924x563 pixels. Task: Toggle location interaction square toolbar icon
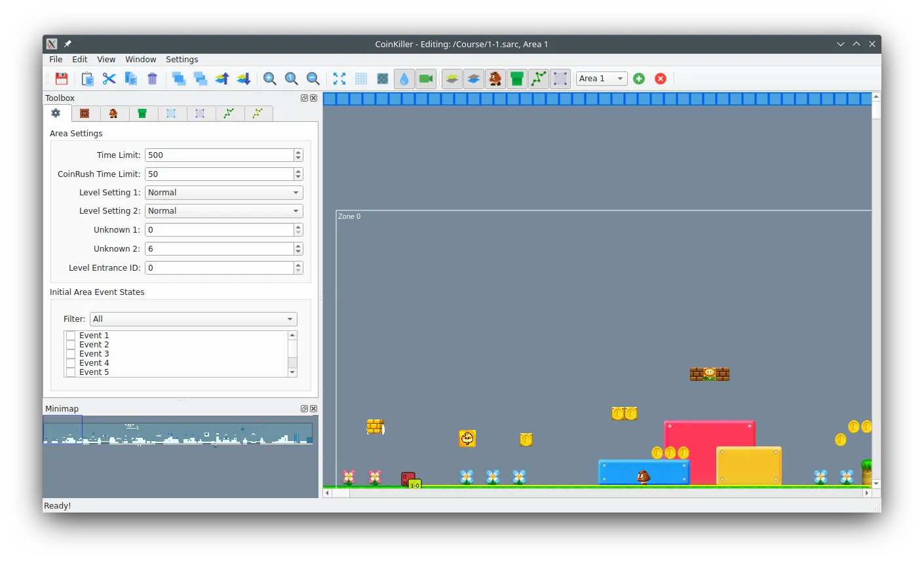(560, 79)
